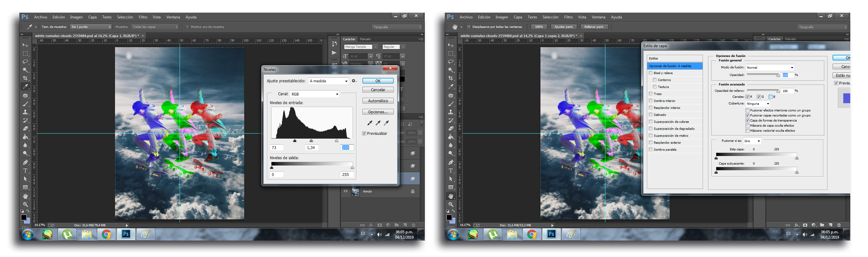This screenshot has width=868, height=257.
Task: Click the gray point eyedropper in the Niveles dialog
Action: [378, 123]
